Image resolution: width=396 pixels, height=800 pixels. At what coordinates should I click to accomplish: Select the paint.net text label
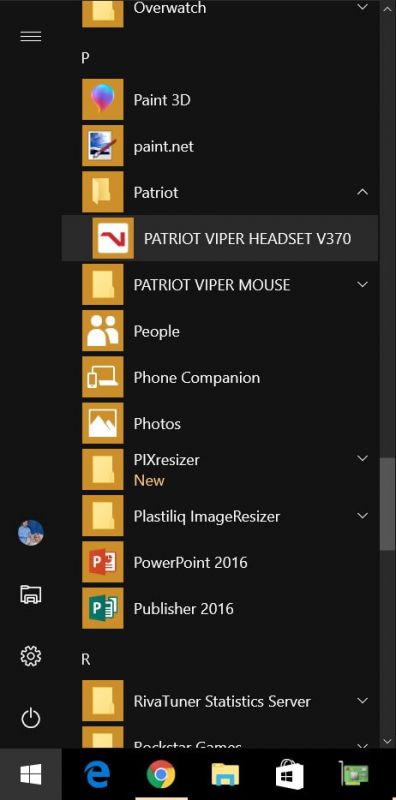tap(163, 147)
